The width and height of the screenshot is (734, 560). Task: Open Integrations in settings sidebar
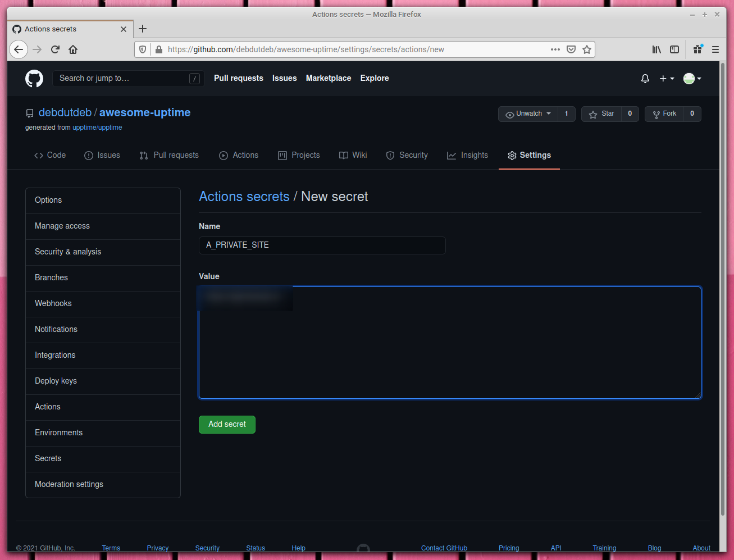click(x=103, y=356)
